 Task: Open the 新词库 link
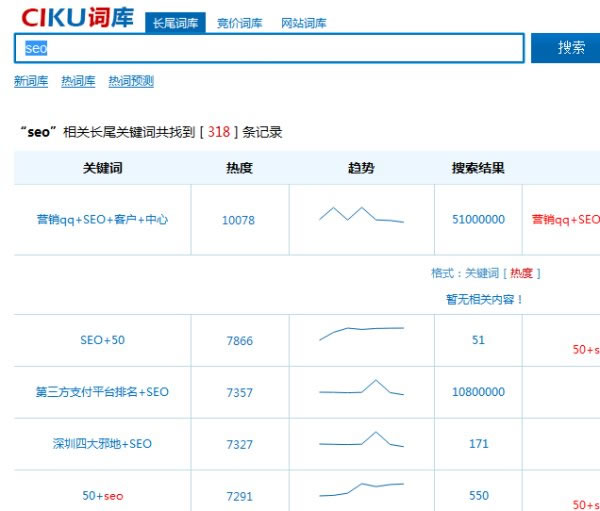[x=31, y=82]
